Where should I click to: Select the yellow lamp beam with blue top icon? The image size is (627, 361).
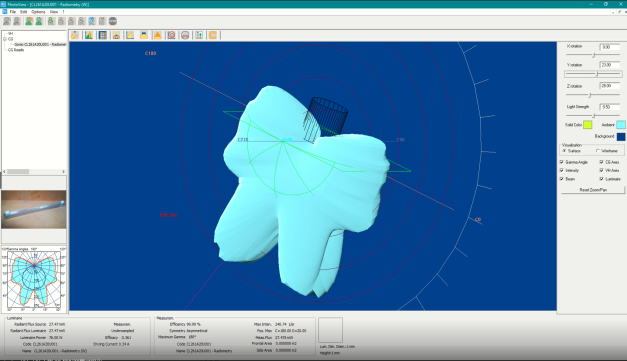(144, 36)
